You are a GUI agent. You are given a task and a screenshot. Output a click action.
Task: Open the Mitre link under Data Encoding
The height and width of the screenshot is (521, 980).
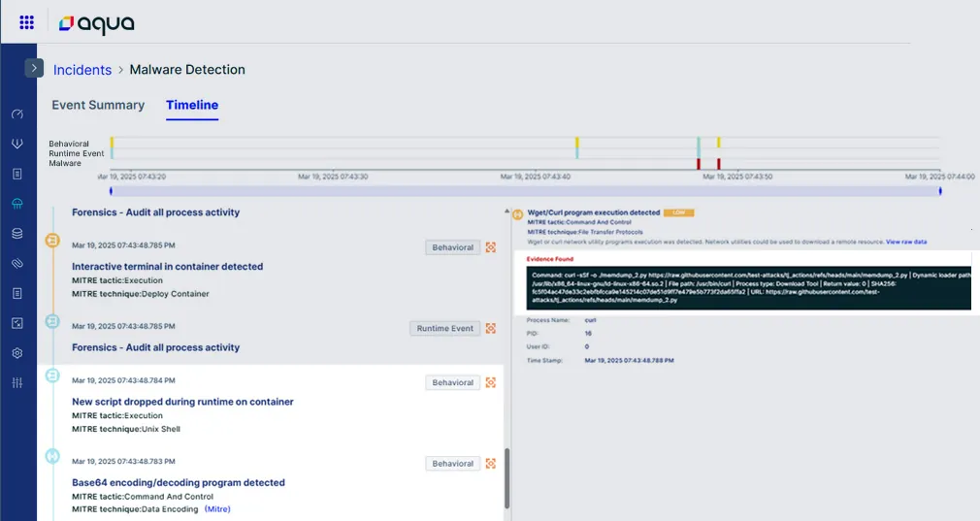[217, 509]
